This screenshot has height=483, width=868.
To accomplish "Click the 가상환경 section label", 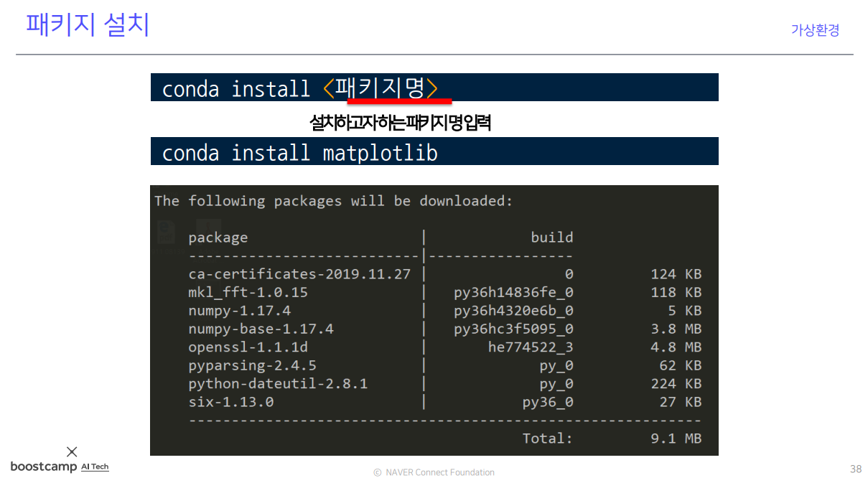I will (815, 30).
